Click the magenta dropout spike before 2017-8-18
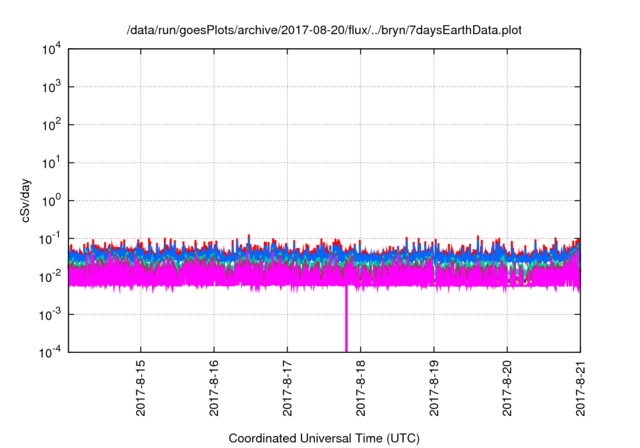The height and width of the screenshot is (448, 640). coord(346,319)
